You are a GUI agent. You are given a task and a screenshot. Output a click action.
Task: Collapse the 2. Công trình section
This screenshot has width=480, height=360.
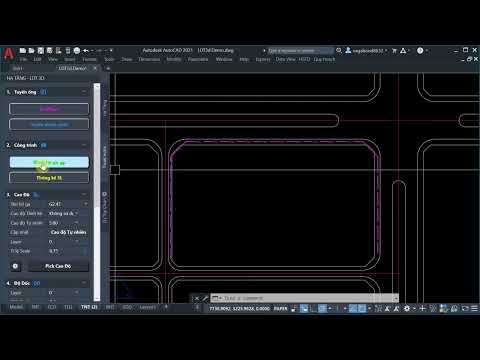point(84,145)
